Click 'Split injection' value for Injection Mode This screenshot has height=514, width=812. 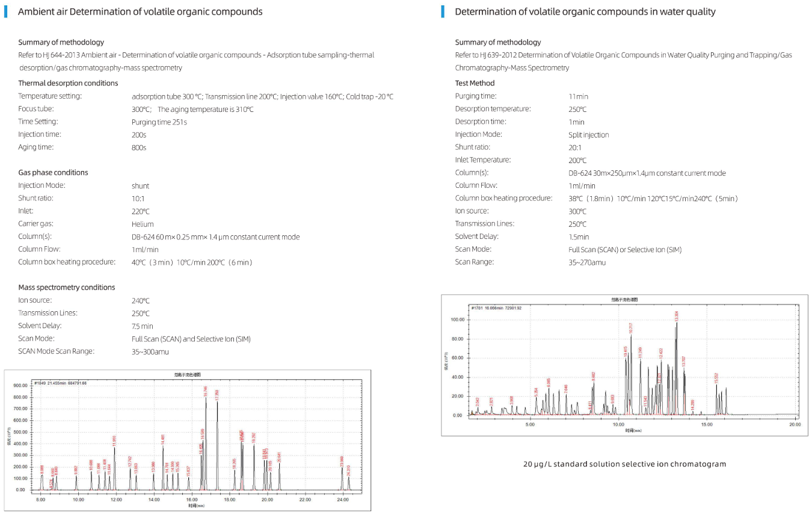[588, 135]
